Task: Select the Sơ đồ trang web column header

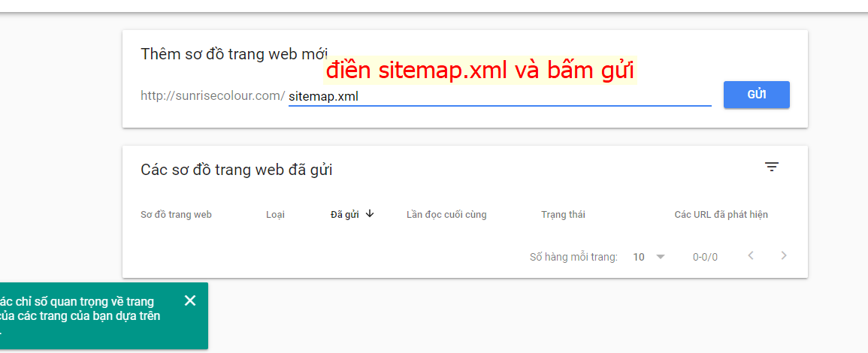Action: tap(176, 215)
